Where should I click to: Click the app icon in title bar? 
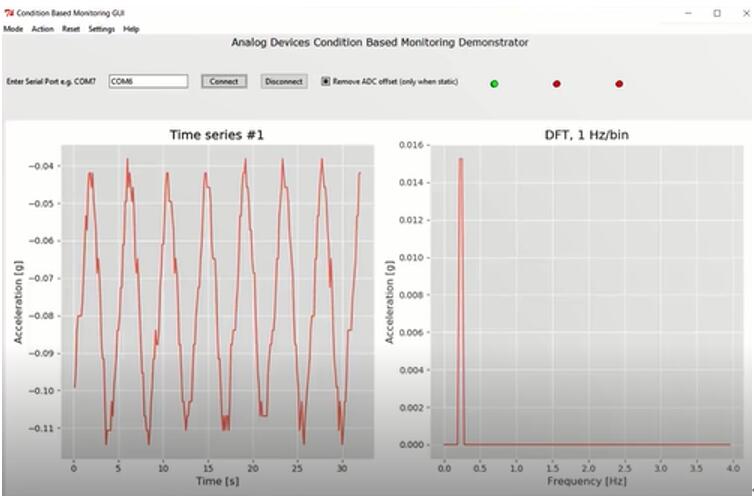(9, 13)
